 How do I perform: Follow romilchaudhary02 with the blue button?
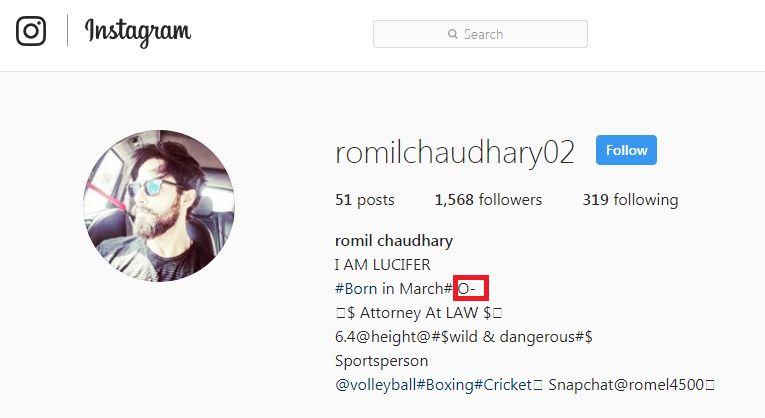tap(626, 150)
